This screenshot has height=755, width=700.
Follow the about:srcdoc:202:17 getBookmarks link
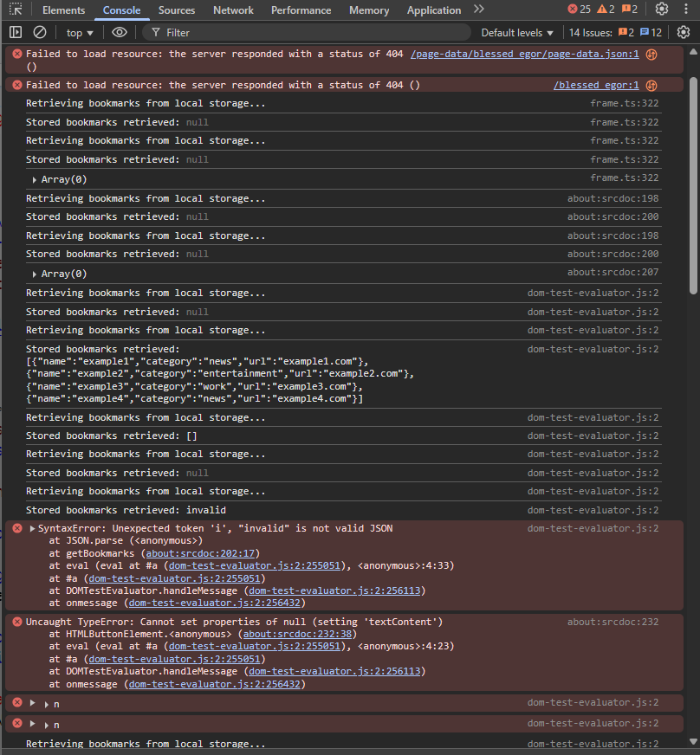[x=201, y=553]
